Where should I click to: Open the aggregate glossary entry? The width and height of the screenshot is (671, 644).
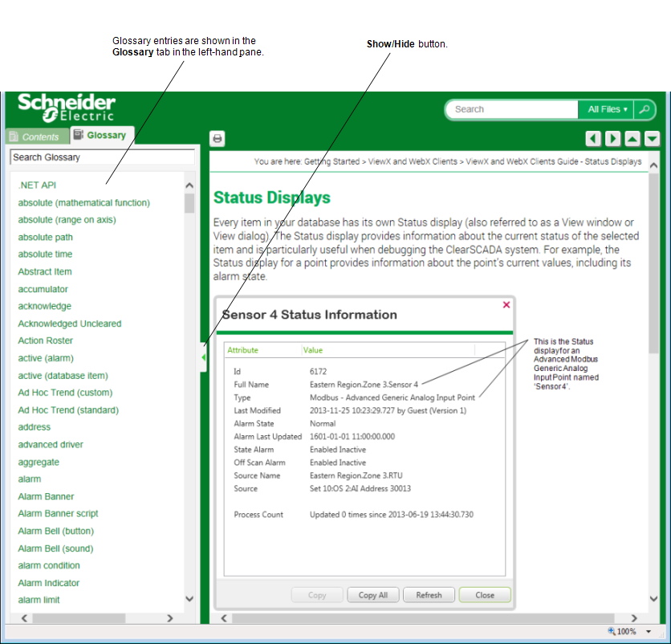tap(39, 462)
